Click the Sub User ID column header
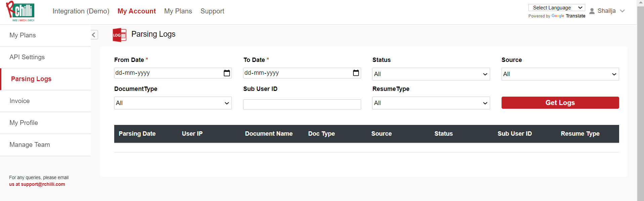 pyautogui.click(x=515, y=134)
